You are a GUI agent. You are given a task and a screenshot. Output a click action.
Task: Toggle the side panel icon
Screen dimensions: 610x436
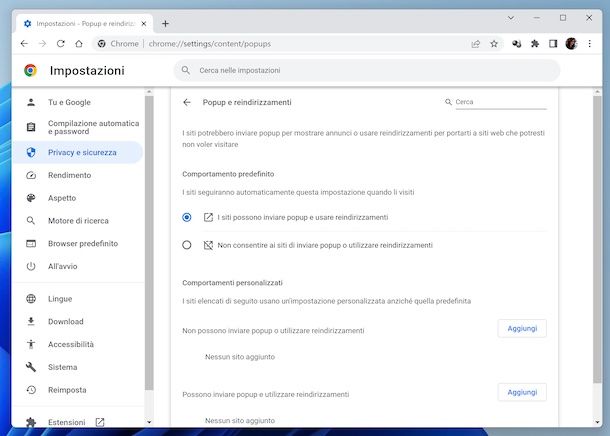[553, 44]
